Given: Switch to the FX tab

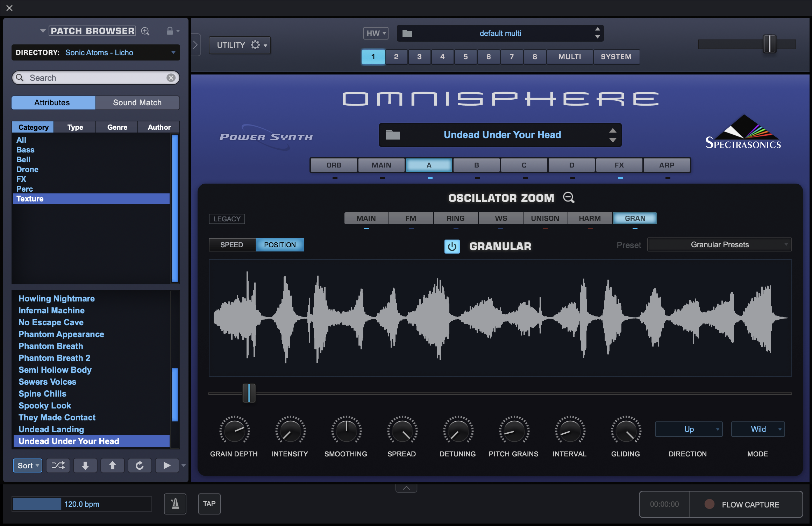Looking at the screenshot, I should pyautogui.click(x=619, y=165).
